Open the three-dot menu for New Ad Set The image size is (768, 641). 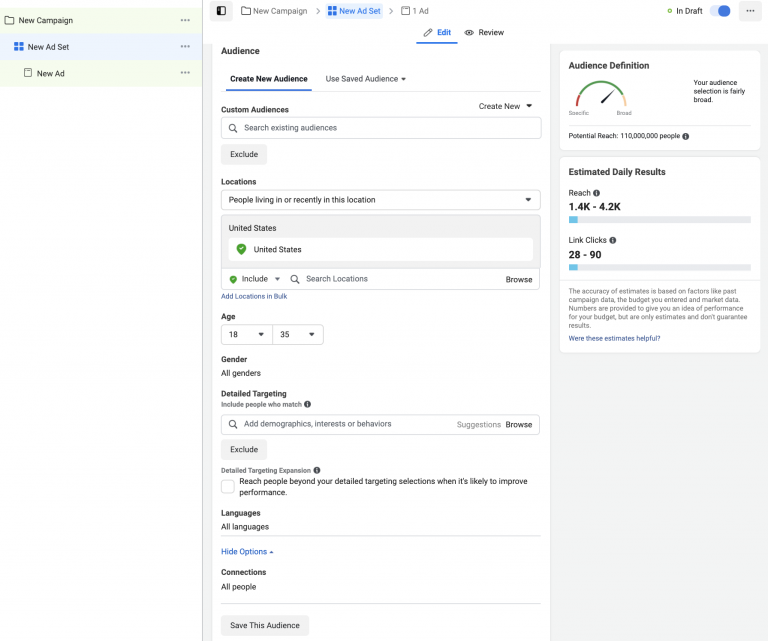point(185,47)
